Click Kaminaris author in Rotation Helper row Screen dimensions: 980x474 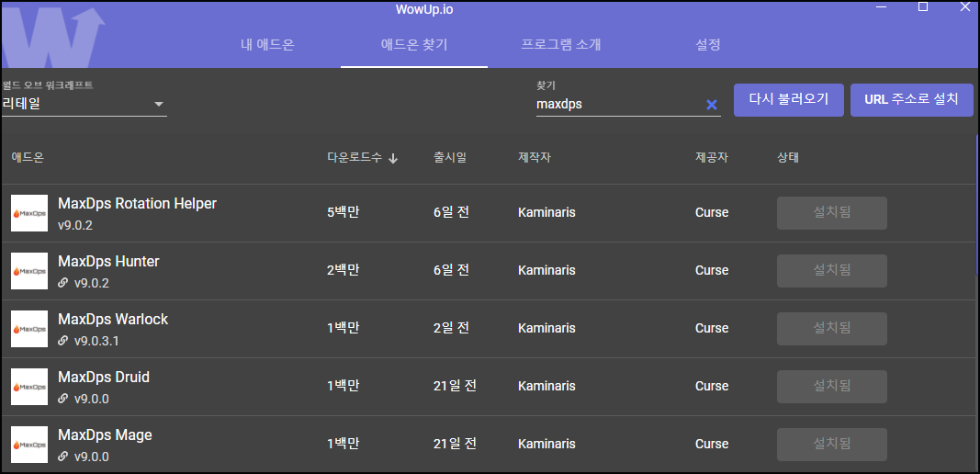click(546, 212)
